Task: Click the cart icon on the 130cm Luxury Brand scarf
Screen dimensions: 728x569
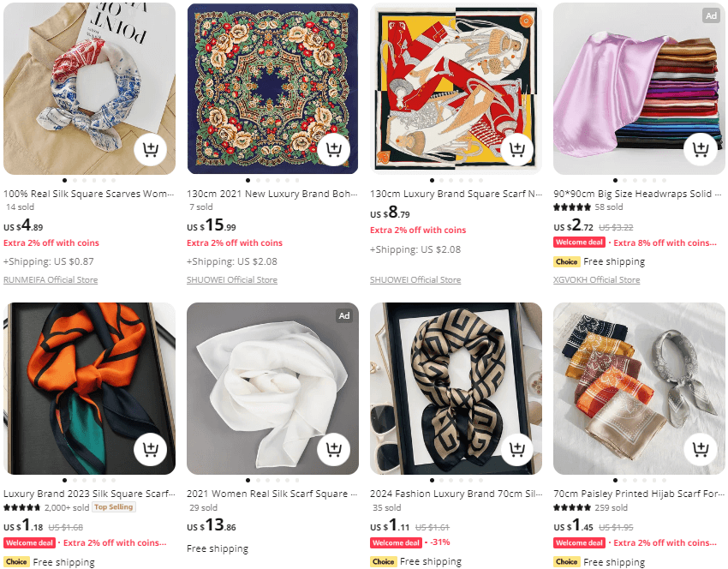Action: pyautogui.click(x=517, y=148)
